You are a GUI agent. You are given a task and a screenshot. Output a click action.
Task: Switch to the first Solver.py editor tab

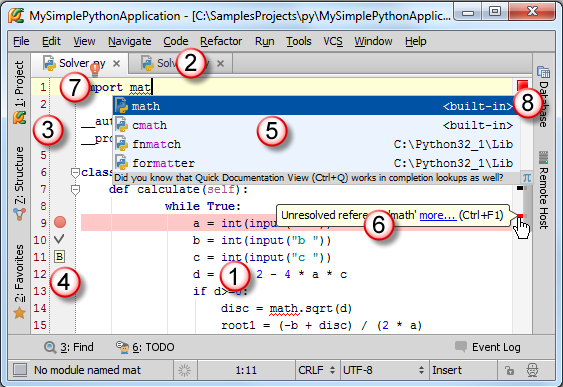pos(80,64)
